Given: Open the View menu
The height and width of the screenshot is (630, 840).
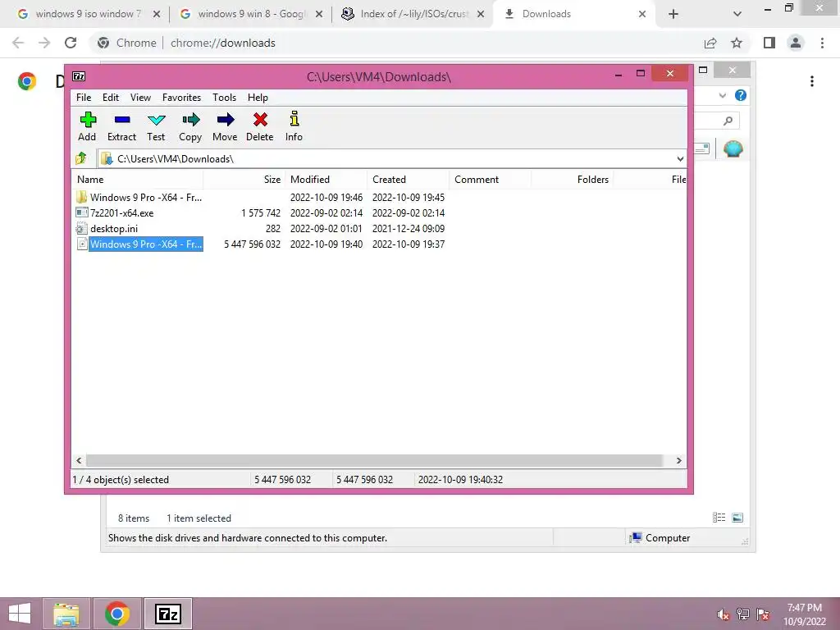Looking at the screenshot, I should pos(140,97).
